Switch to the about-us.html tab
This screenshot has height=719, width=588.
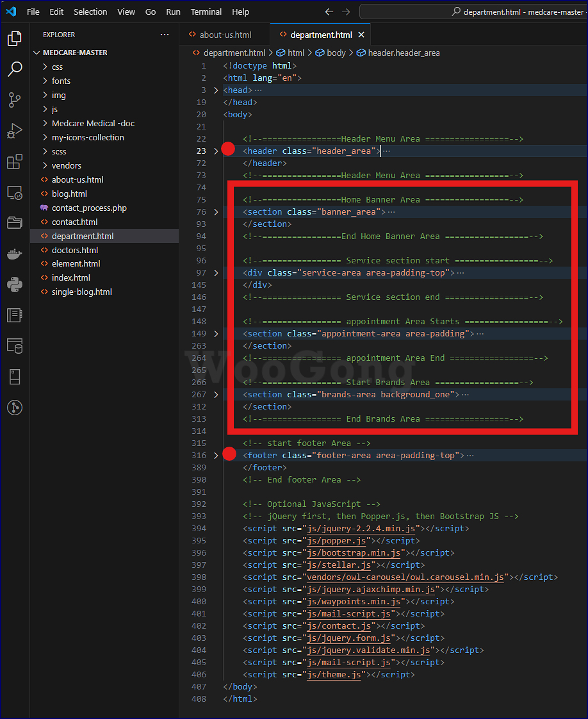225,35
